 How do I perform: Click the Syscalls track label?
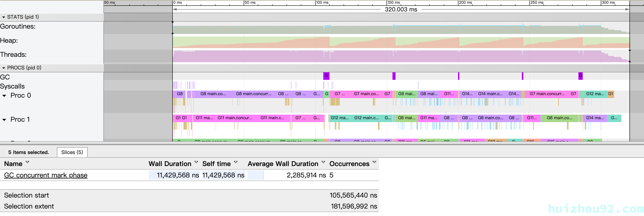[x=12, y=86]
